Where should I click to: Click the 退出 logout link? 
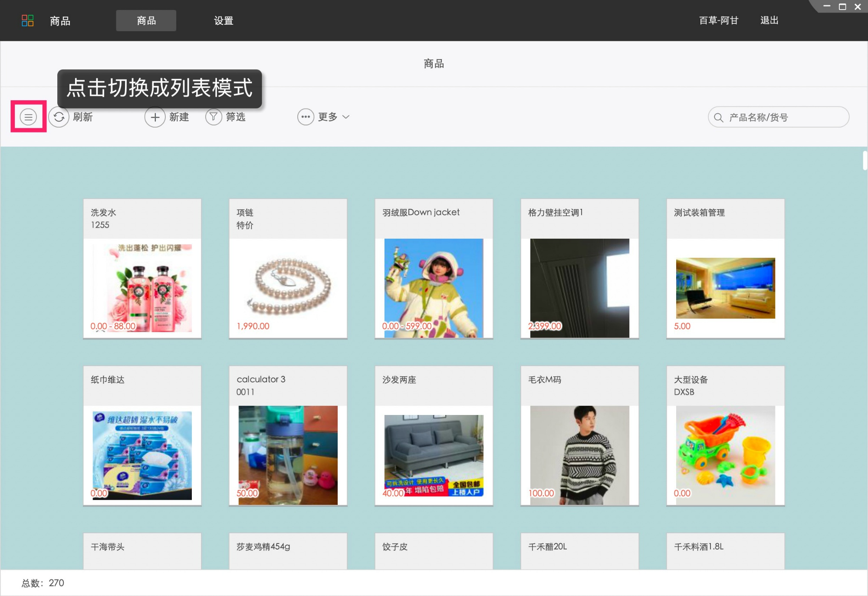[769, 20]
